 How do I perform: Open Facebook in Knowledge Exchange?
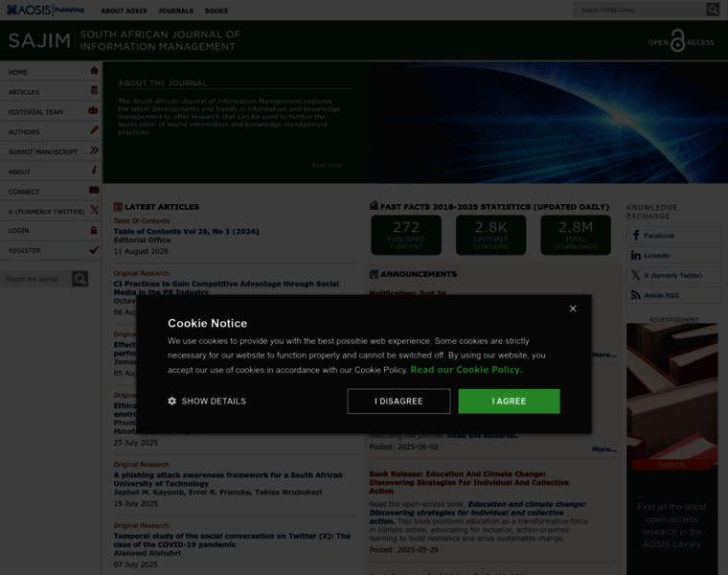click(x=673, y=236)
